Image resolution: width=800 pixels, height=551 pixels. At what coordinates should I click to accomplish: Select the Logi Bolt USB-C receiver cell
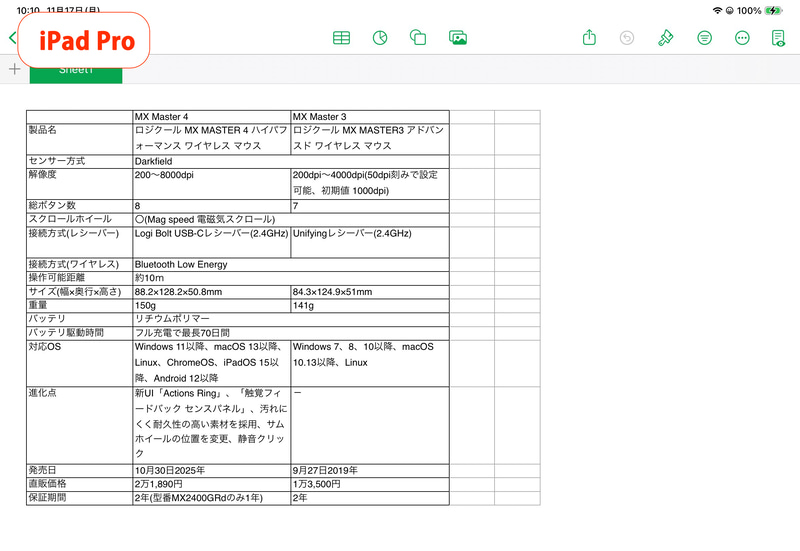coord(212,242)
